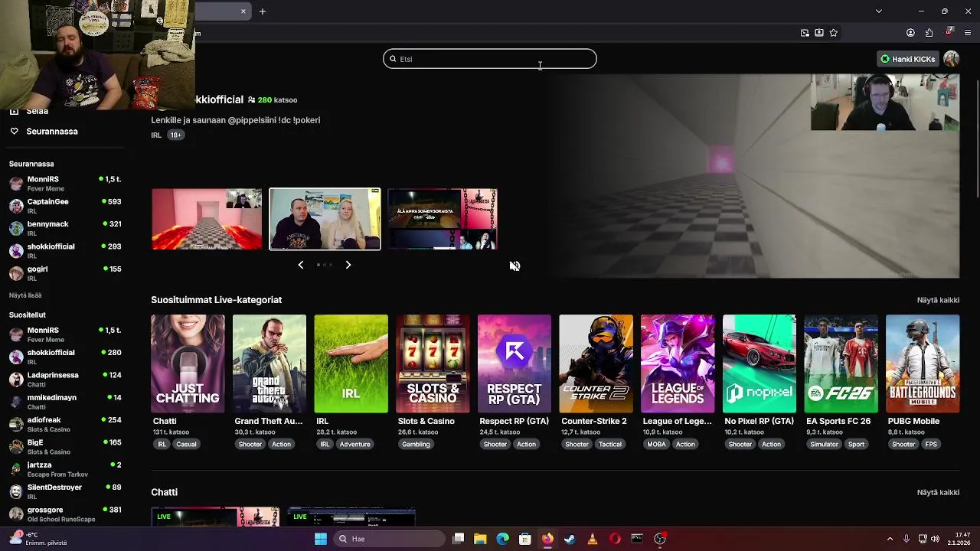Click Näytä kaikki beside Chatti section

[938, 492]
